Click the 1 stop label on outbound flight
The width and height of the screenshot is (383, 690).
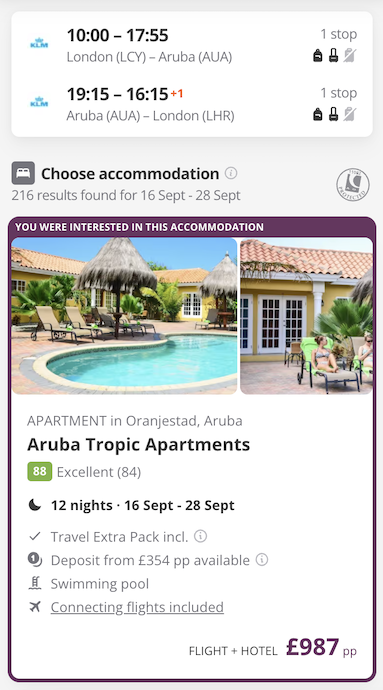338,34
